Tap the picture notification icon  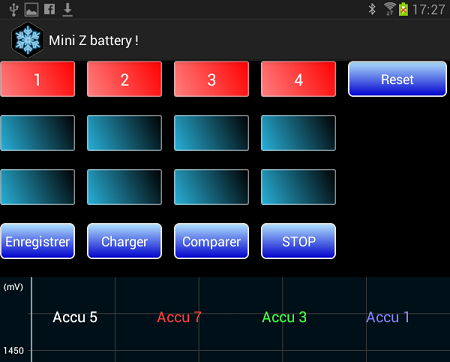pyautogui.click(x=31, y=10)
